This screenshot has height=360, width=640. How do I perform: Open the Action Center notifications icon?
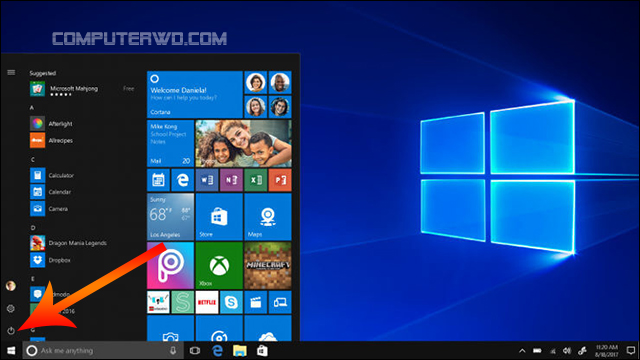coord(631,351)
